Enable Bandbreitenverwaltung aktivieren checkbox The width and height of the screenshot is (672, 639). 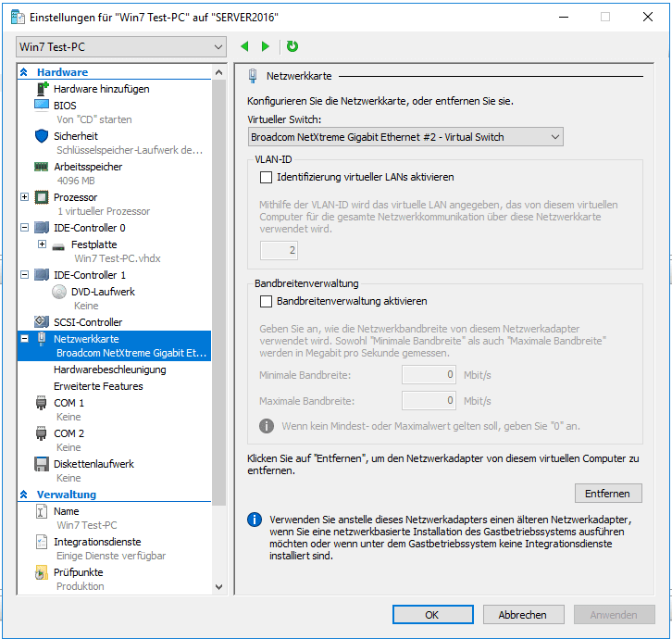(267, 302)
